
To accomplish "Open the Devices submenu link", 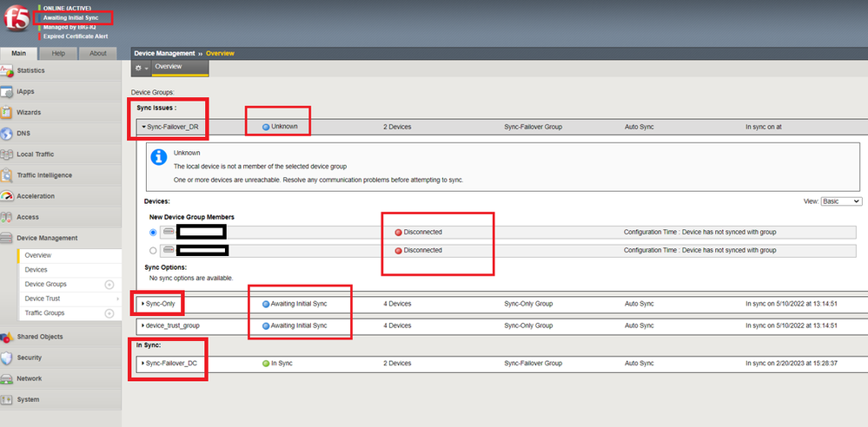I will coord(36,270).
